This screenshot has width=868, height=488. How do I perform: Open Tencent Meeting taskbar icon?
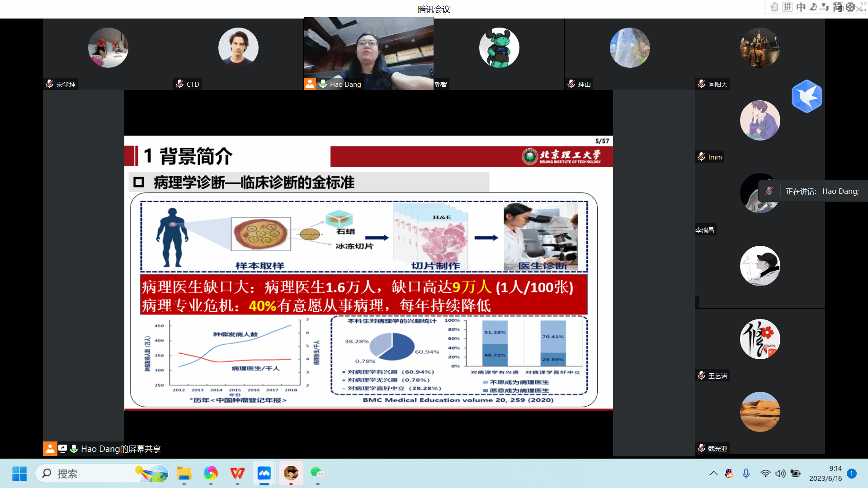click(x=264, y=473)
